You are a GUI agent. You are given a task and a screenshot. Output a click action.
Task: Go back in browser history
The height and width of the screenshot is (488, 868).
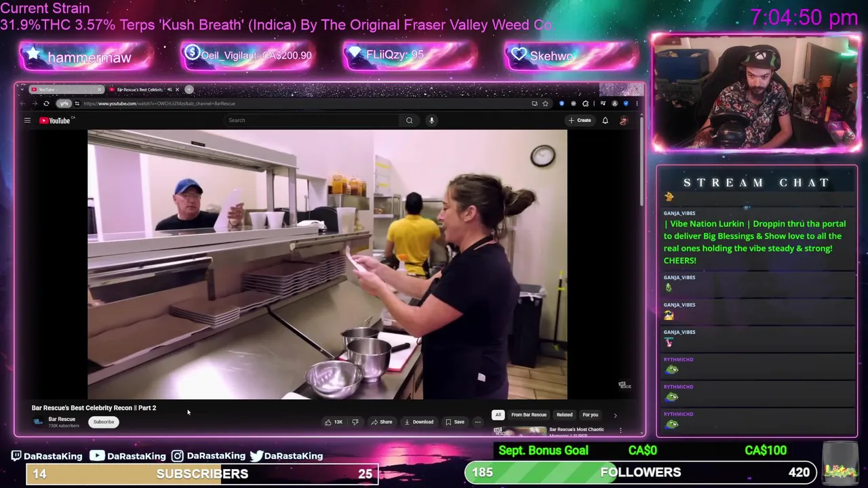23,104
